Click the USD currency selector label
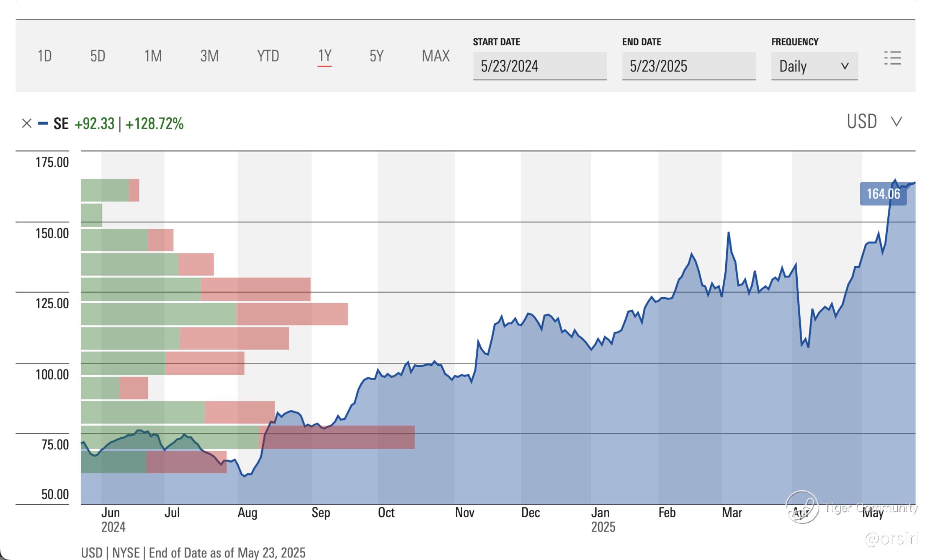The height and width of the screenshot is (560, 938). (861, 122)
